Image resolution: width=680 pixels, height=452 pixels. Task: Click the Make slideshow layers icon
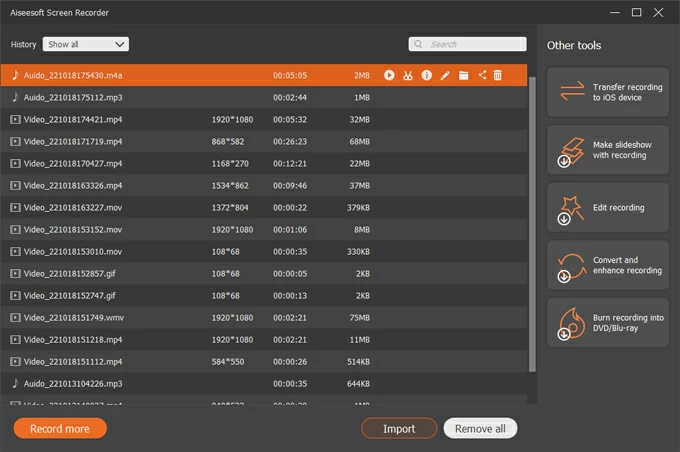pyautogui.click(x=571, y=151)
